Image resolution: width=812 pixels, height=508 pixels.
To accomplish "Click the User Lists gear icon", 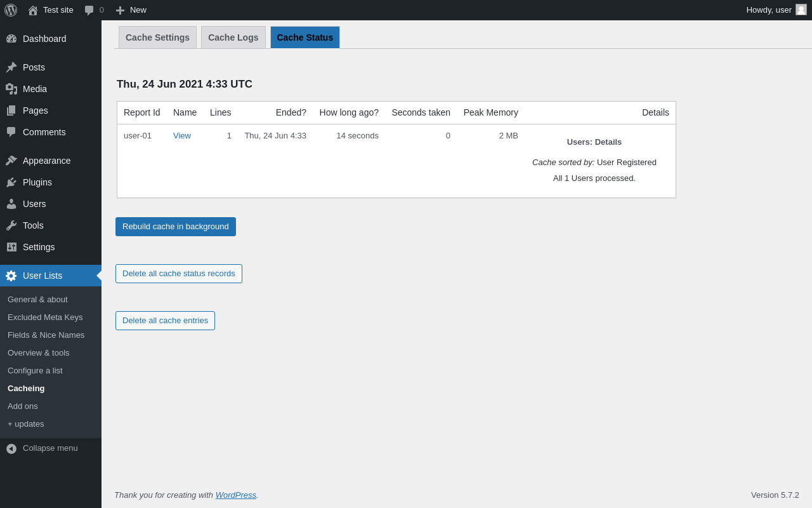I will click(11, 276).
